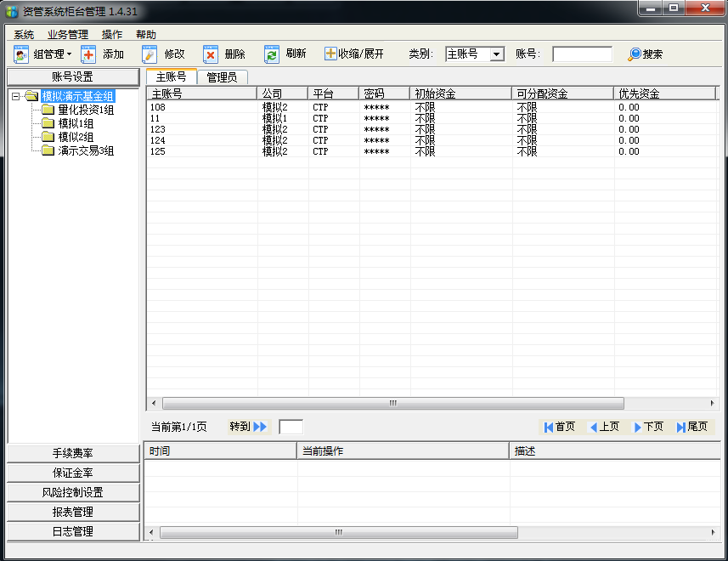Click the 账号 input field
This screenshot has width=728, height=561.
pyautogui.click(x=582, y=54)
